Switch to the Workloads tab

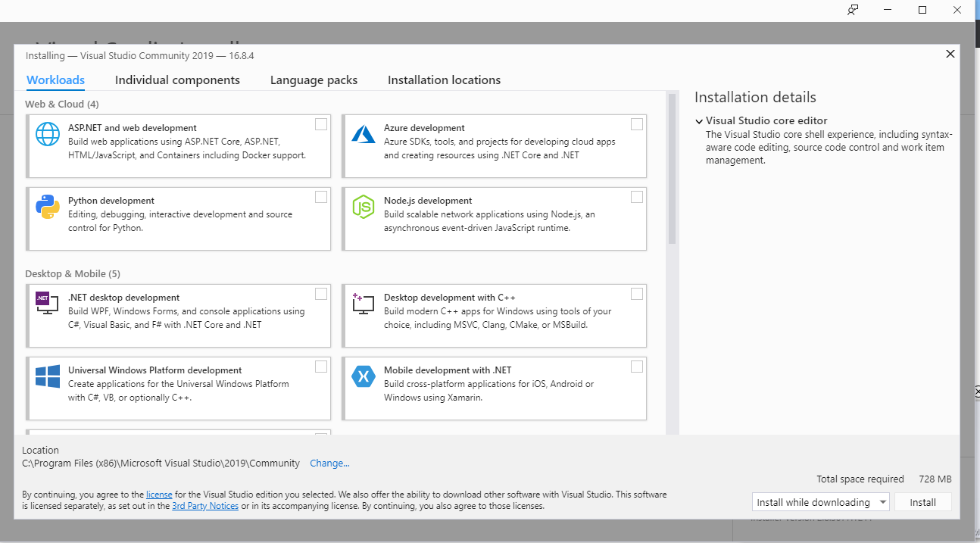click(55, 80)
